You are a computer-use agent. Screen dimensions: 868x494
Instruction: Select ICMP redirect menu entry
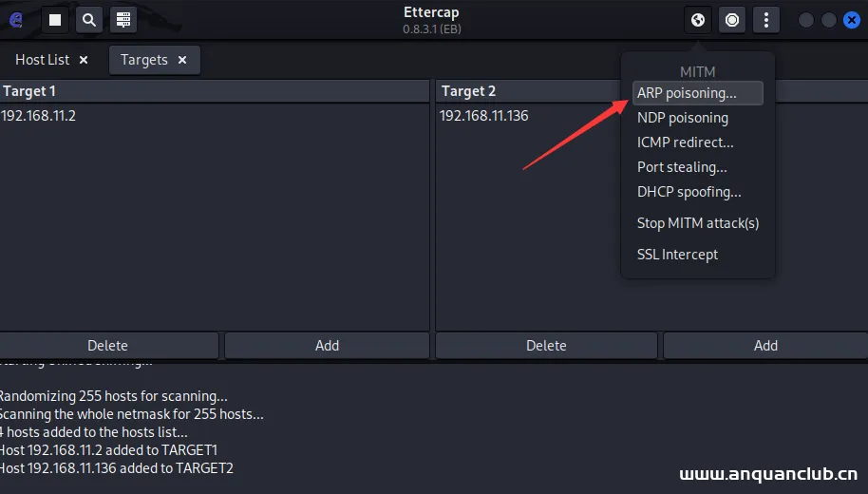(x=685, y=142)
